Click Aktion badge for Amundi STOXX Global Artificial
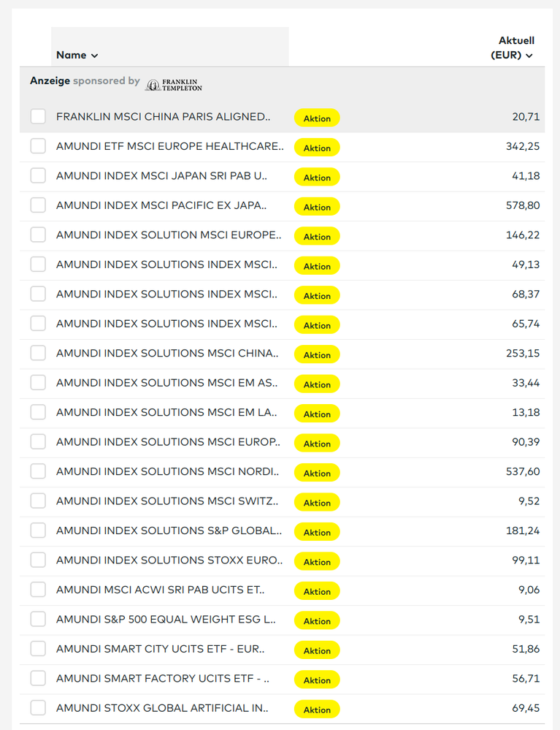The width and height of the screenshot is (560, 730). tap(317, 710)
